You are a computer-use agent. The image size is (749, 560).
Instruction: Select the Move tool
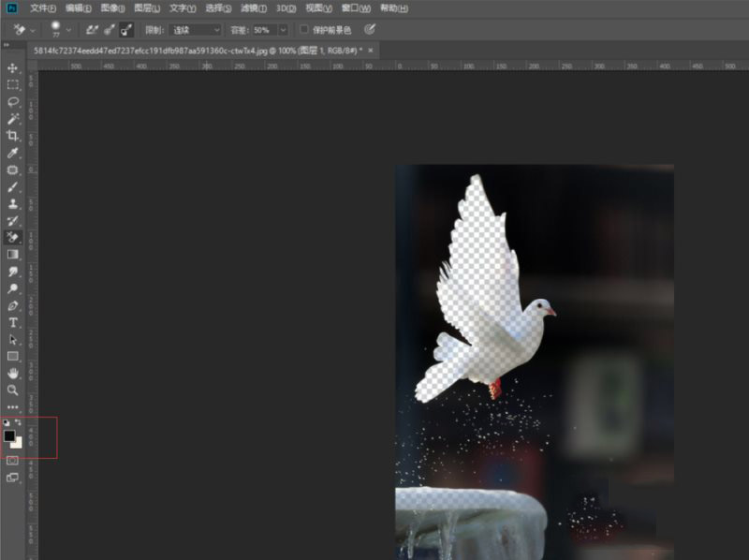13,68
